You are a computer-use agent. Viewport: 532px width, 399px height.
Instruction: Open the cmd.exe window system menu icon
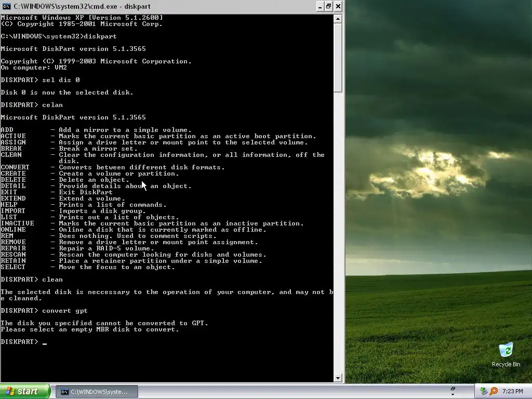click(x=6, y=6)
